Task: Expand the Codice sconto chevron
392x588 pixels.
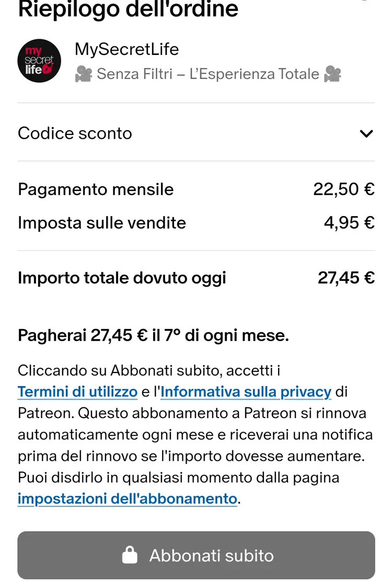Action: (366, 133)
